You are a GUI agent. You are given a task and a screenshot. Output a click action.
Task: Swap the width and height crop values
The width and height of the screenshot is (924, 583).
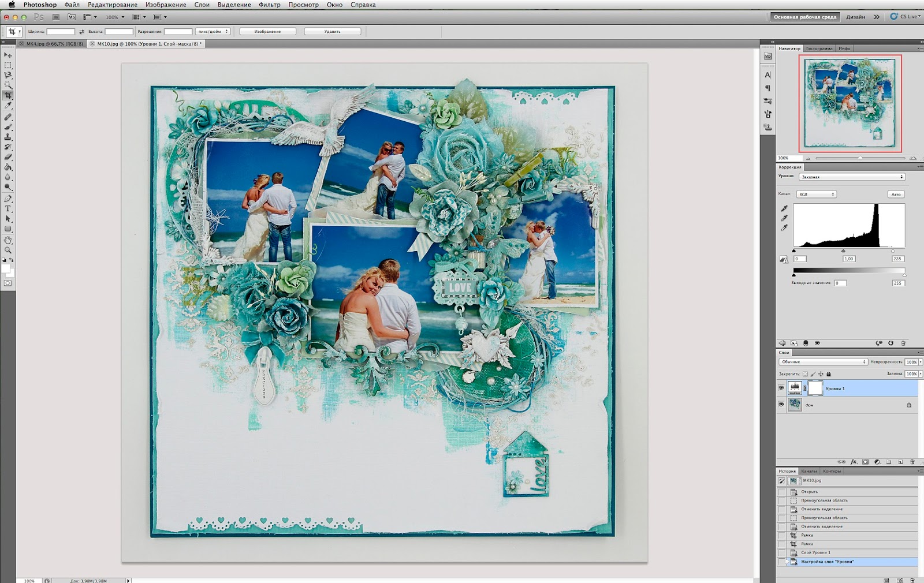tap(81, 32)
